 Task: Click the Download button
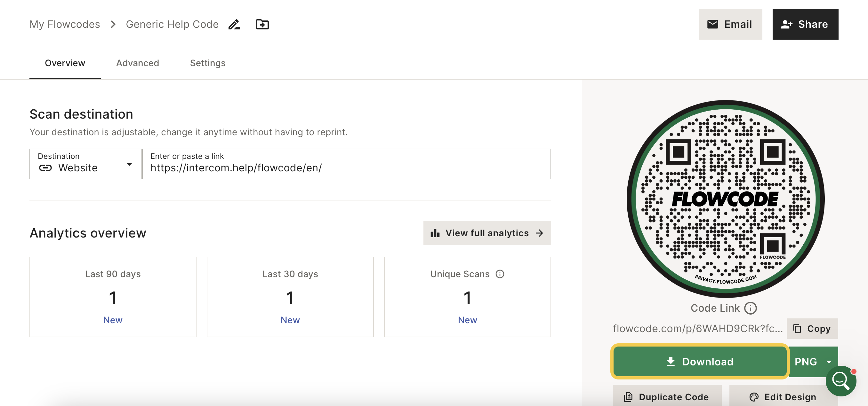tap(700, 362)
